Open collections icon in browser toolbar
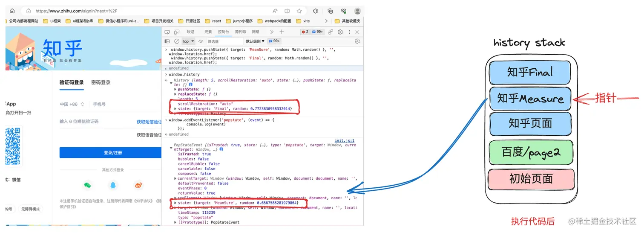This screenshot has width=644, height=233. pyautogui.click(x=330, y=11)
